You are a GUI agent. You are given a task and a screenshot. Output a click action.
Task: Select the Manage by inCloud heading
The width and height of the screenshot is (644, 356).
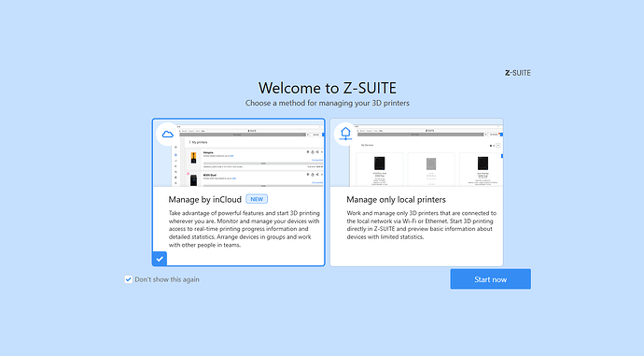[204, 199]
